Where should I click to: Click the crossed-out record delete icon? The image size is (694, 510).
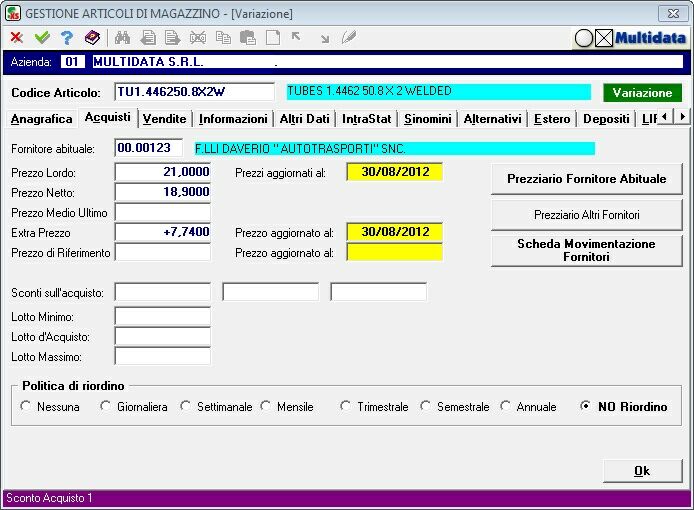click(198, 38)
